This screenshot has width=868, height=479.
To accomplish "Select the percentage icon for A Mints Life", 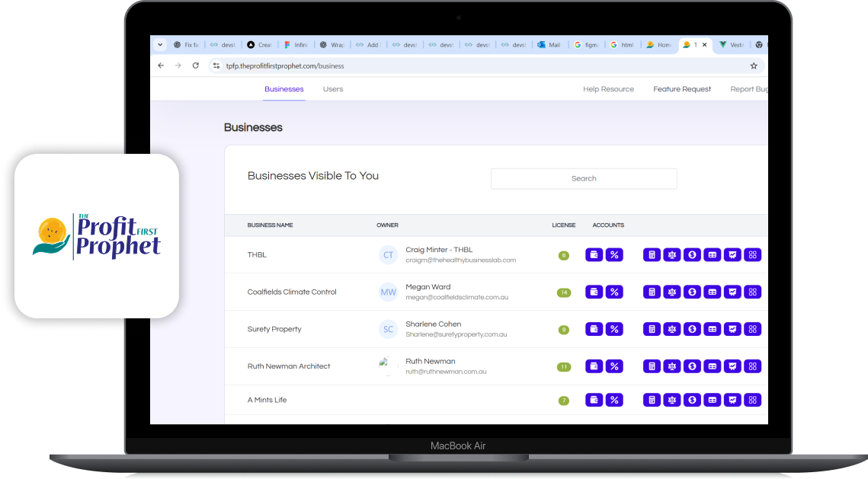I will coord(615,399).
